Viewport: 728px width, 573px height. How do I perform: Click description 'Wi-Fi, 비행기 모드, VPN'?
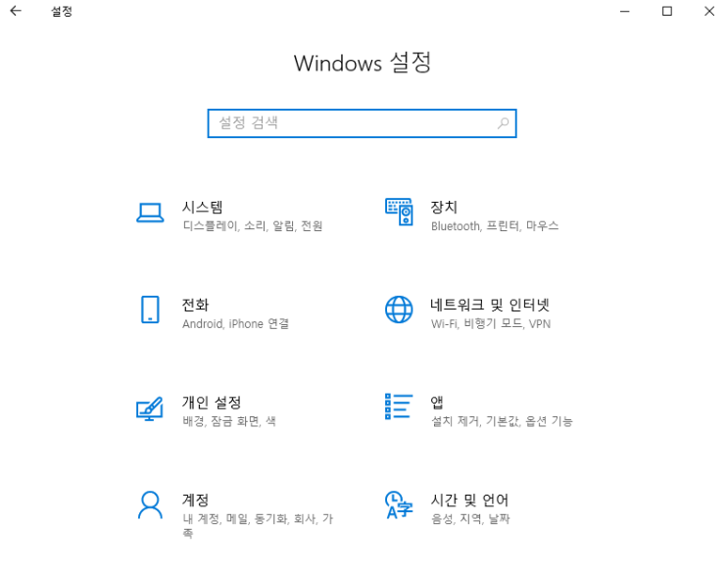pos(491,323)
